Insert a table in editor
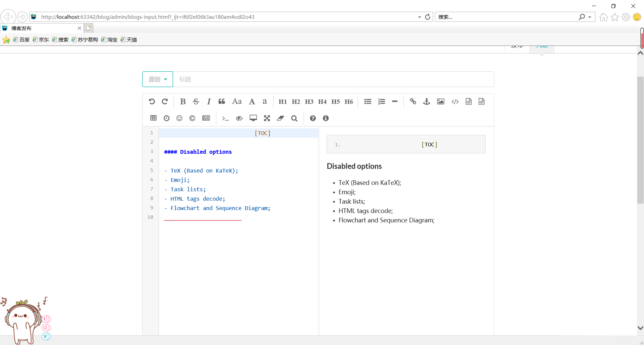 tap(153, 118)
